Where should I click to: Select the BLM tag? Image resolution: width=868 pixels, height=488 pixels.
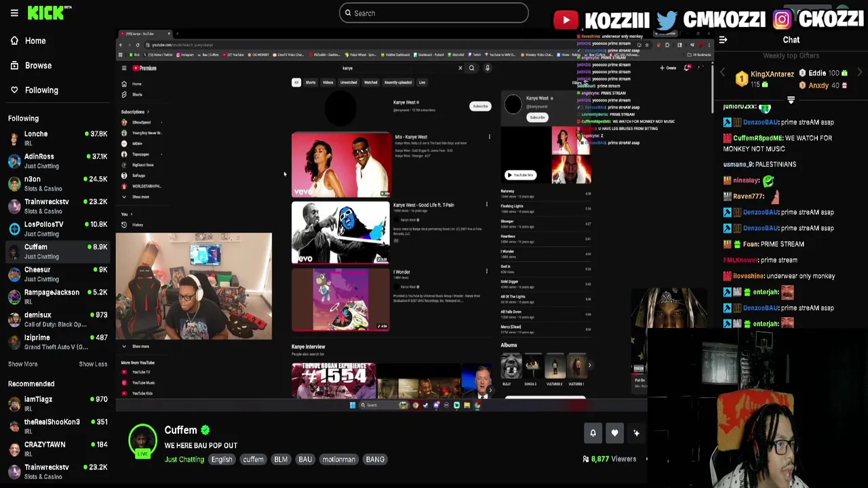(281, 460)
